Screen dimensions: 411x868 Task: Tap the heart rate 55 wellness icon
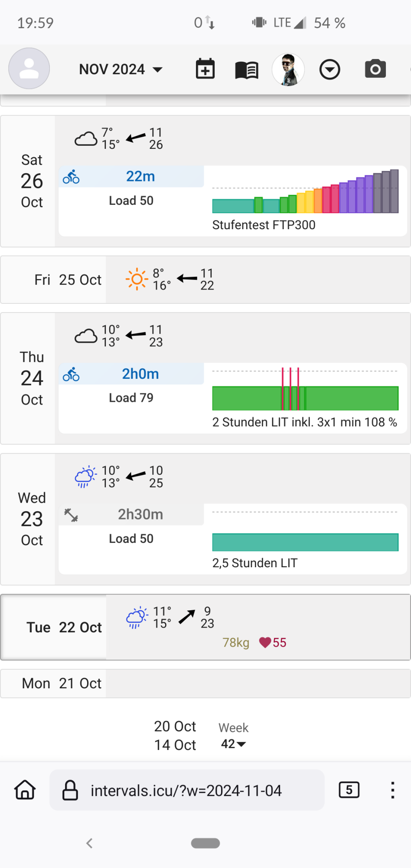click(265, 642)
